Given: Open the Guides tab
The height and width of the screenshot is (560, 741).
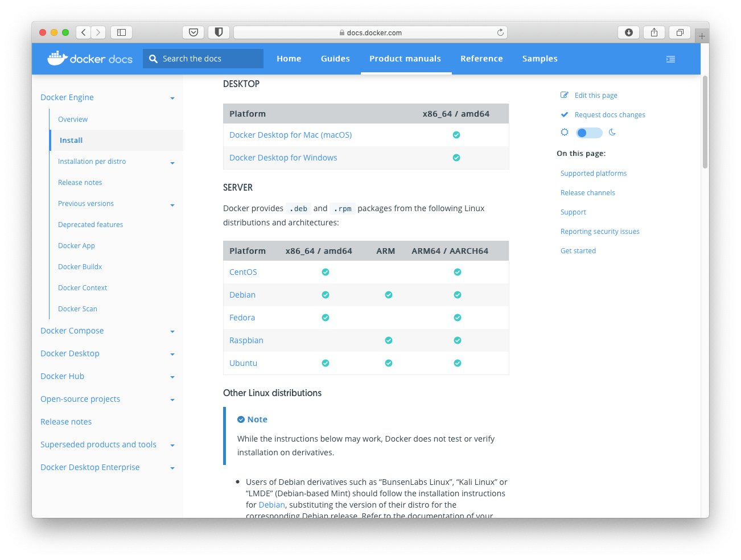Looking at the screenshot, I should (x=335, y=59).
